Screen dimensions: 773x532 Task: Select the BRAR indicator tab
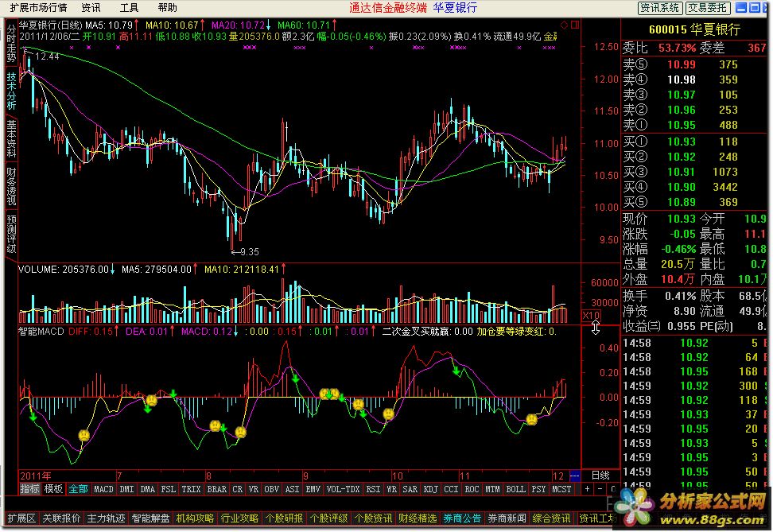click(x=217, y=489)
